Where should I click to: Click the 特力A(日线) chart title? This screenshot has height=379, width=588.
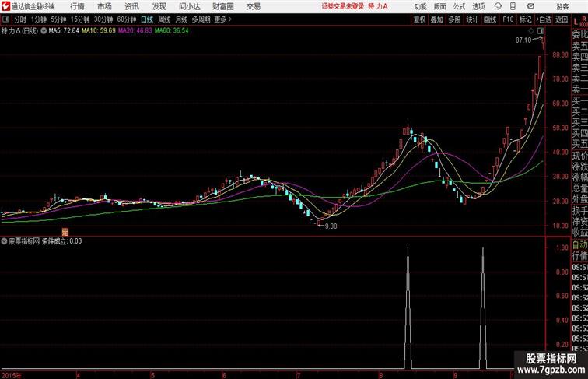pos(20,31)
